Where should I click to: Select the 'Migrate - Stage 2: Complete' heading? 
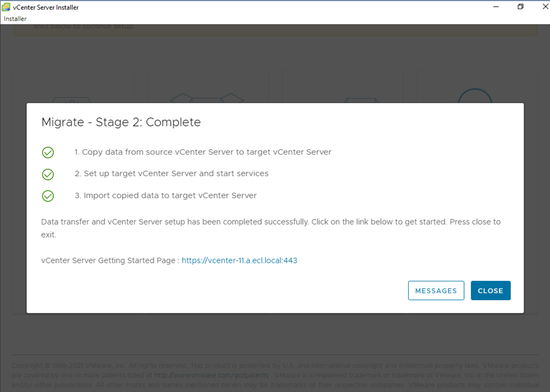(121, 122)
